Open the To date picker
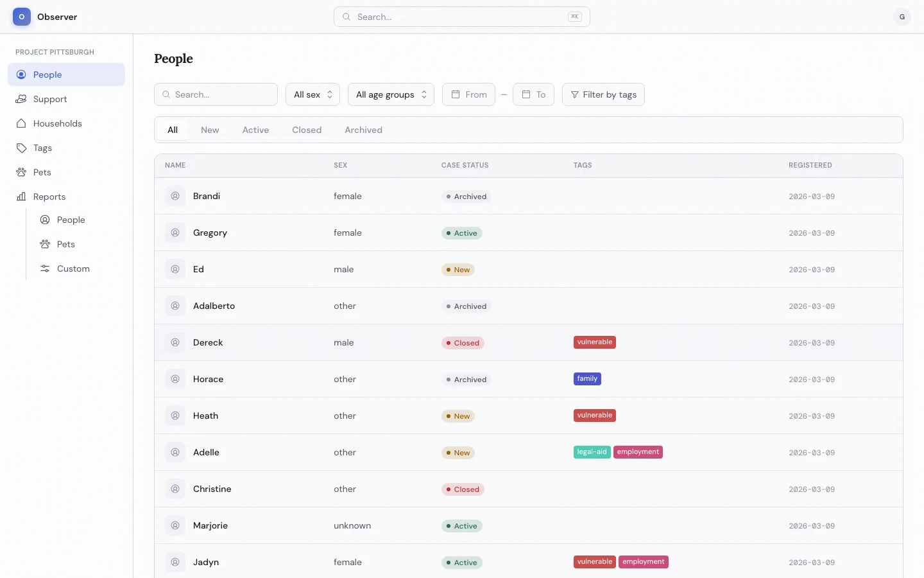 coord(533,94)
